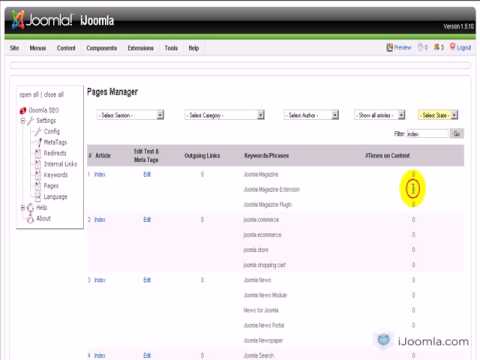Image resolution: width=480 pixels, height=360 pixels.
Task: Open the Select Section dropdown
Action: 130,115
